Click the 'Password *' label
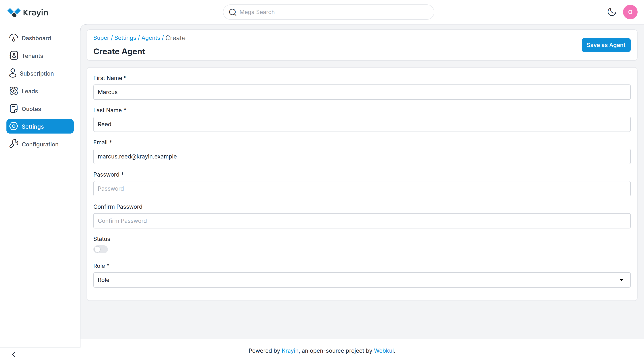 (108, 175)
